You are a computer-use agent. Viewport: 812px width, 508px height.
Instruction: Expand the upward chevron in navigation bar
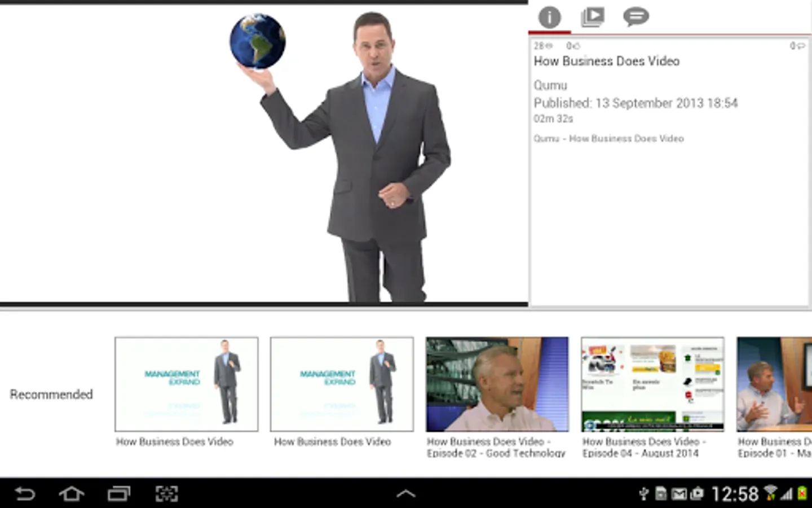(x=406, y=494)
